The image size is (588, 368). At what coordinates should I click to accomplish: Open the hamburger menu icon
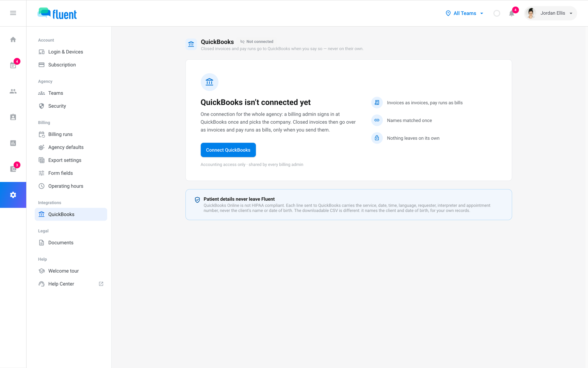point(13,13)
